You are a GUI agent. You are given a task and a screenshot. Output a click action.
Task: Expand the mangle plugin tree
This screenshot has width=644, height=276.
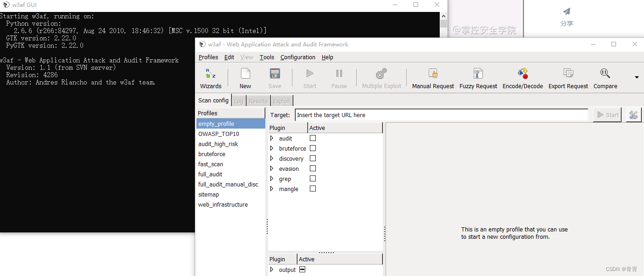tap(272, 189)
